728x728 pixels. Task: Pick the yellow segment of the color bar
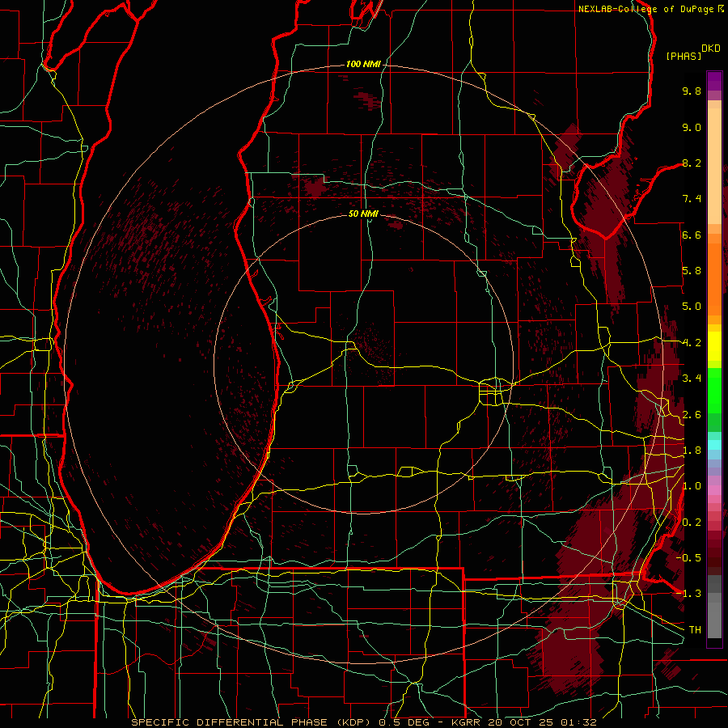pyautogui.click(x=714, y=346)
